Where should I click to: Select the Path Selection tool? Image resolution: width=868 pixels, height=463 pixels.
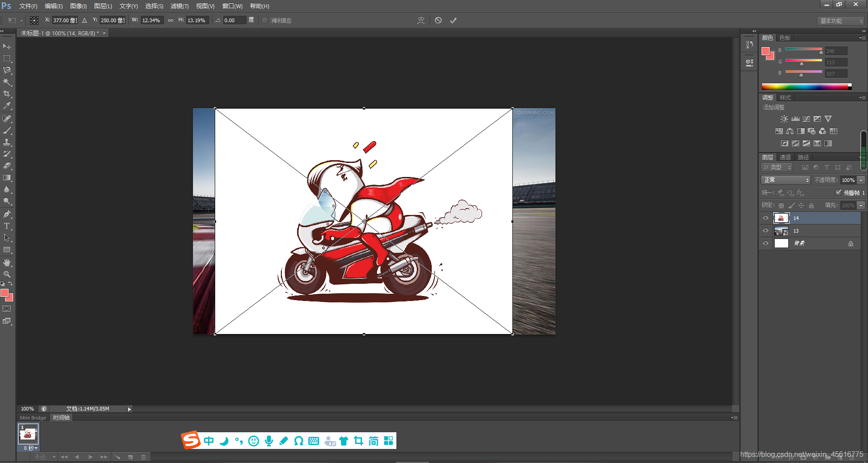tap(7, 238)
